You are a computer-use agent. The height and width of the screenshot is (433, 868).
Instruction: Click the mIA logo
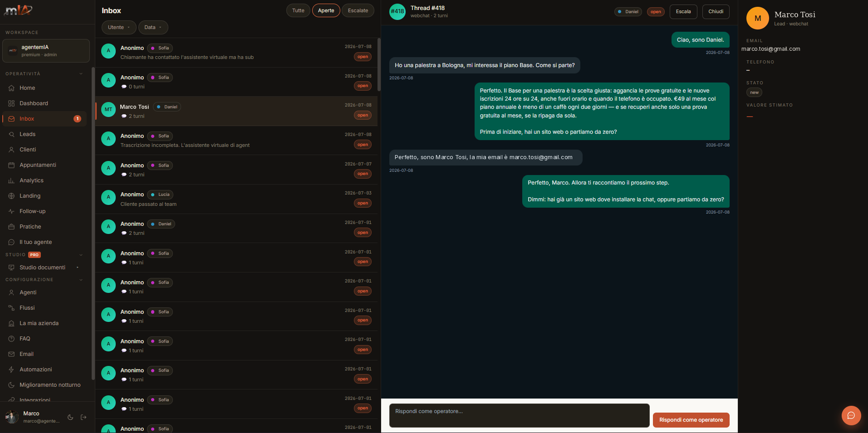pos(18,10)
